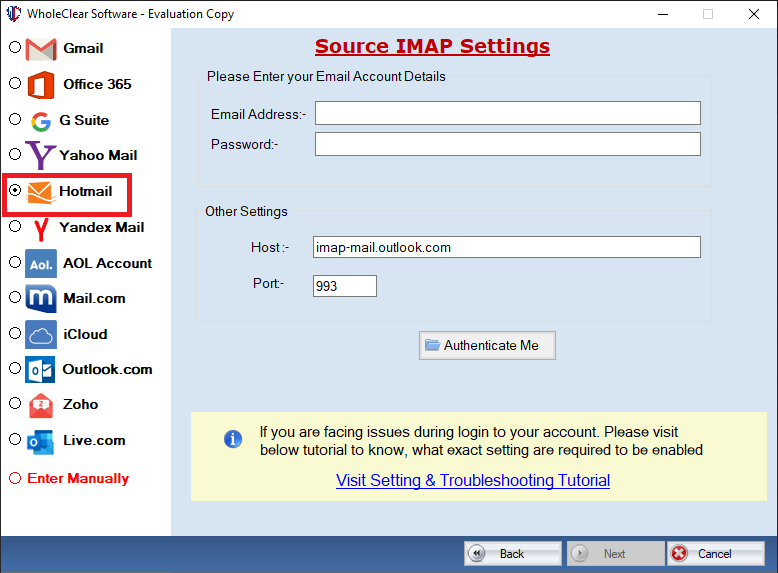Image resolution: width=778 pixels, height=573 pixels.
Task: Close the WholeClear Software window
Action: [x=754, y=14]
